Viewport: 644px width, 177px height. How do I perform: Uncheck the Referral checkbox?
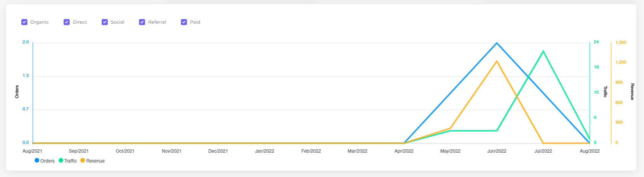pyautogui.click(x=142, y=22)
